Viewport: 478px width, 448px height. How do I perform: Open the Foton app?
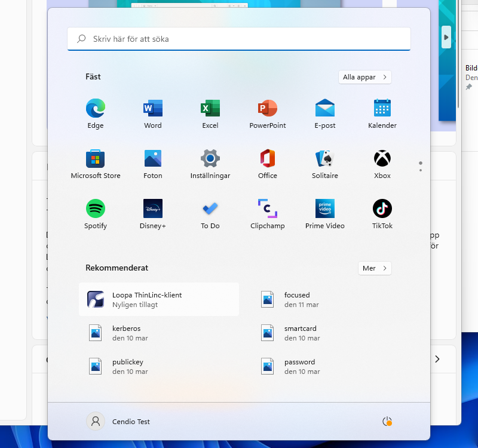[153, 164]
